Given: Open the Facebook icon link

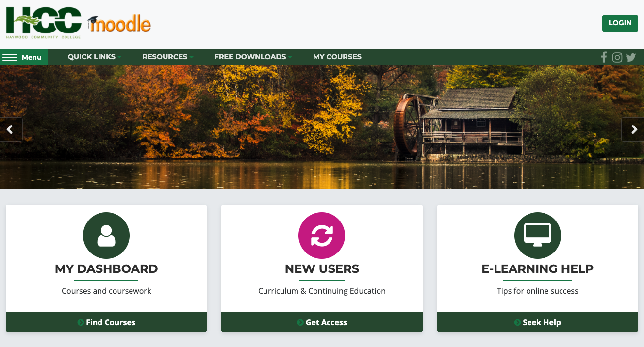Looking at the screenshot, I should click(604, 57).
